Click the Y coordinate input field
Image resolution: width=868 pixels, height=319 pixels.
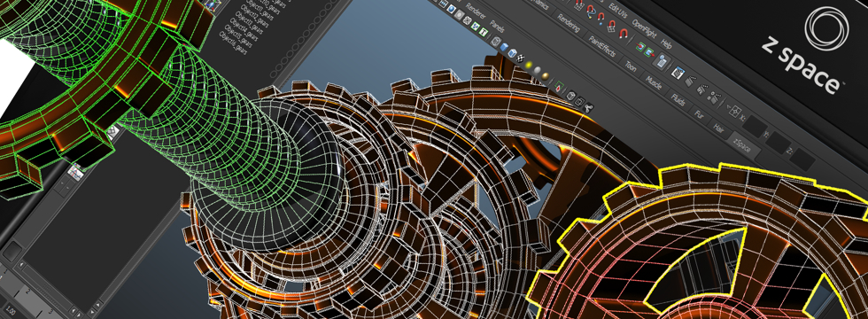point(779,143)
